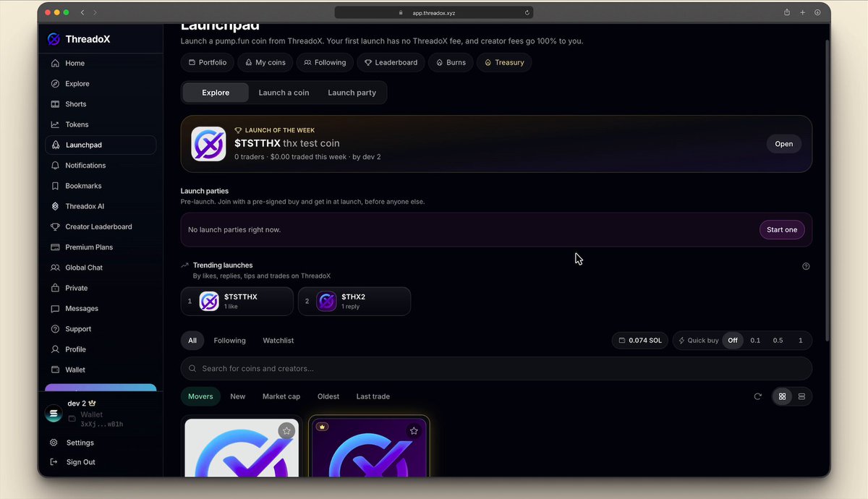Screen dimensions: 868x499
Task: Open the $THX2 trending launch card
Action: (x=354, y=302)
